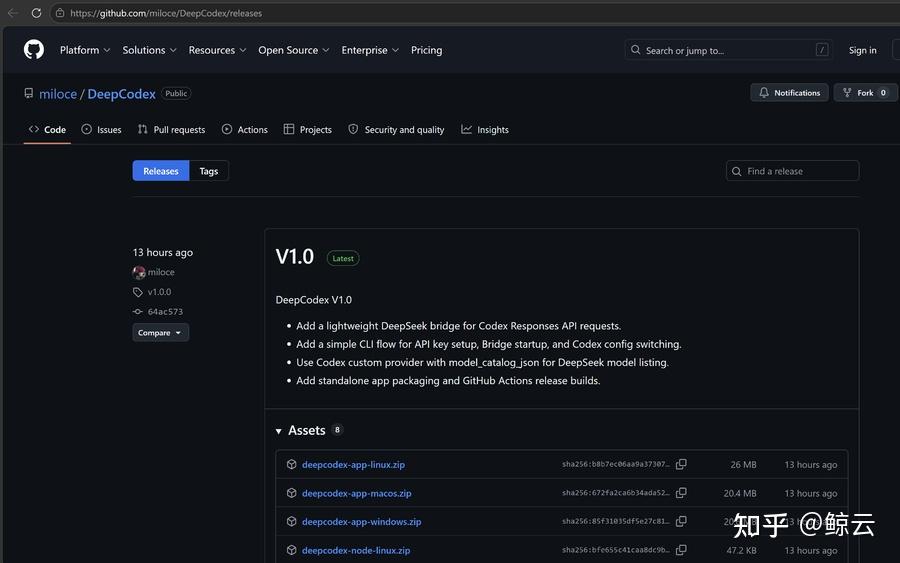
Task: Copy sha256 hash for deepcodex-node-linux.zip
Action: coord(681,550)
